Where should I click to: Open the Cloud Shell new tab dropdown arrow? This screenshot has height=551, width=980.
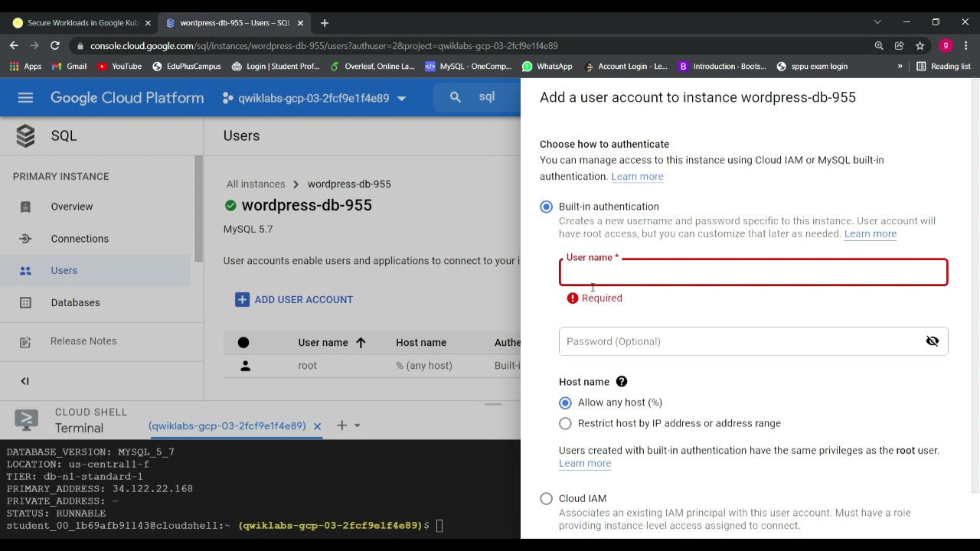357,425
